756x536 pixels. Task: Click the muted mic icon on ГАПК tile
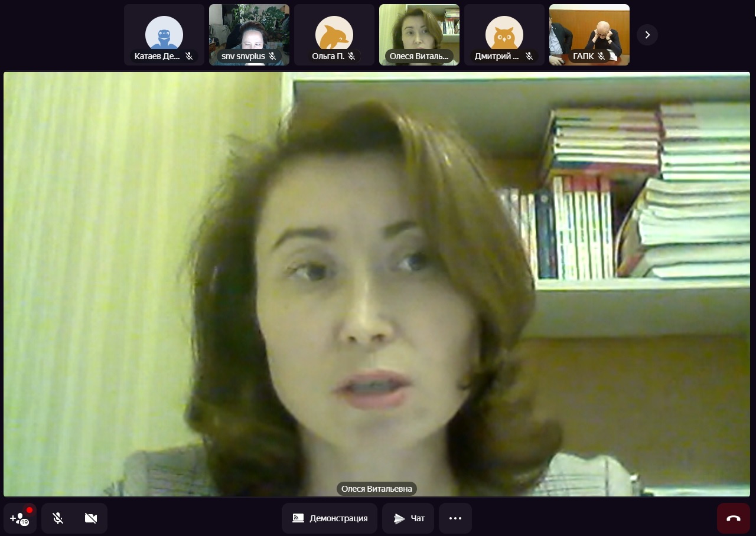(x=601, y=56)
